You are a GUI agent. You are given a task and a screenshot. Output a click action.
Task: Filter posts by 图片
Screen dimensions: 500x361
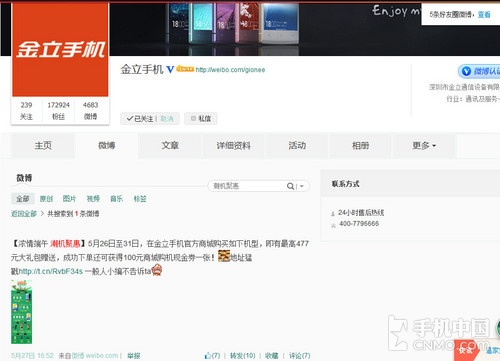pos(69,199)
